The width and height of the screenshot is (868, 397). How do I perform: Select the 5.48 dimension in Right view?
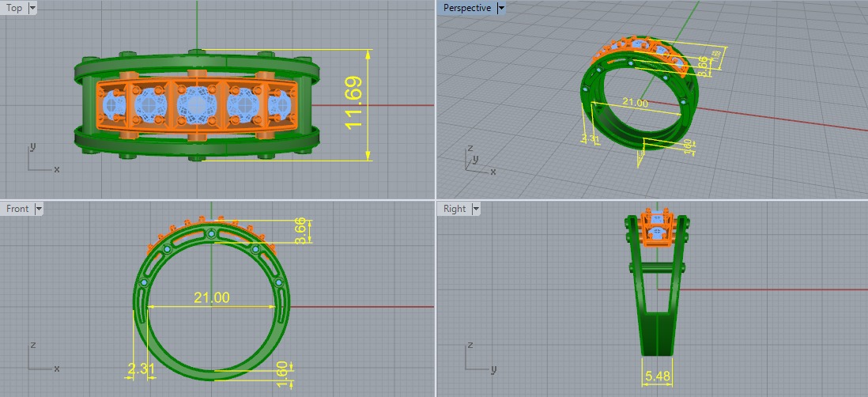[x=658, y=376]
